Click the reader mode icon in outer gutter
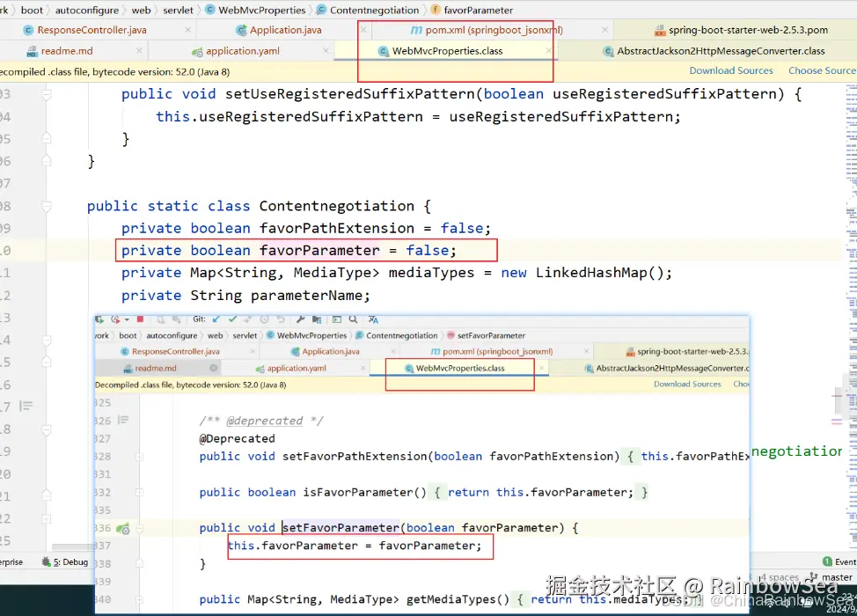The height and width of the screenshot is (616, 857). click(26, 406)
